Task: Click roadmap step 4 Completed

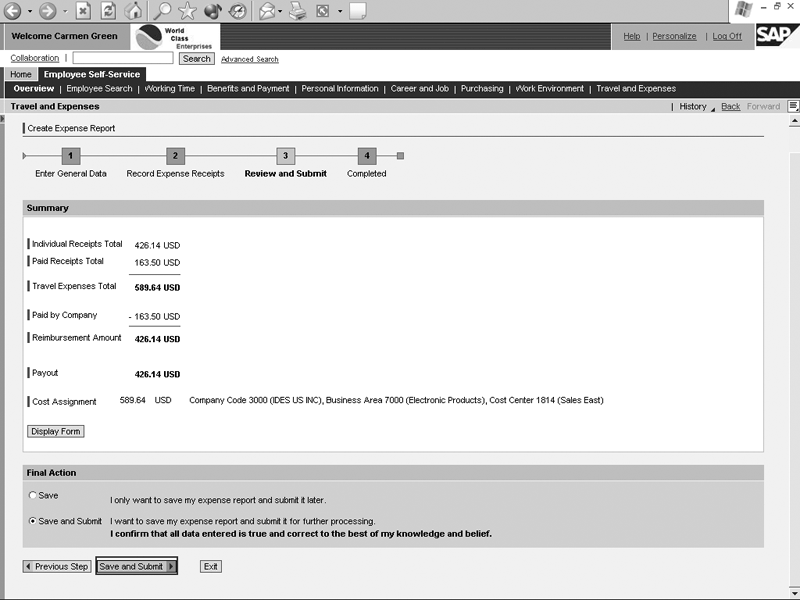Action: pos(367,156)
